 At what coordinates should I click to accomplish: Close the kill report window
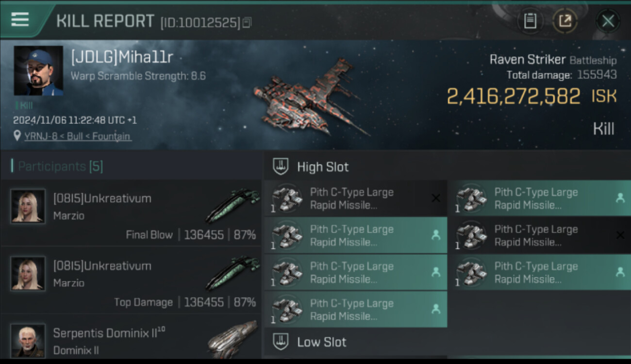[608, 21]
